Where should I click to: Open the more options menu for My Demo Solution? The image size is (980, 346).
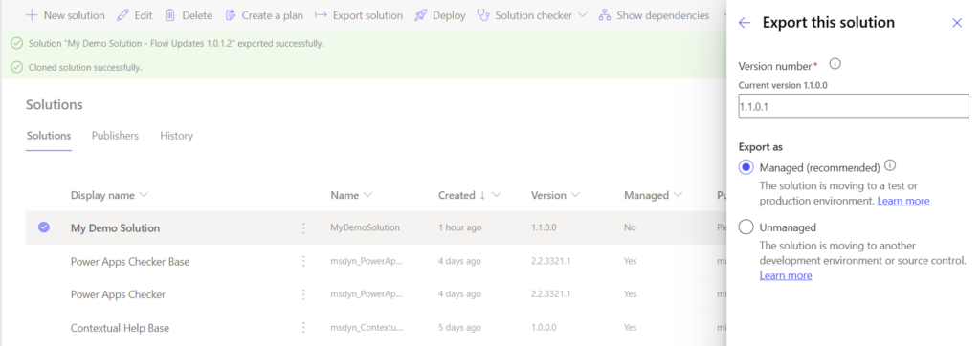click(x=303, y=228)
